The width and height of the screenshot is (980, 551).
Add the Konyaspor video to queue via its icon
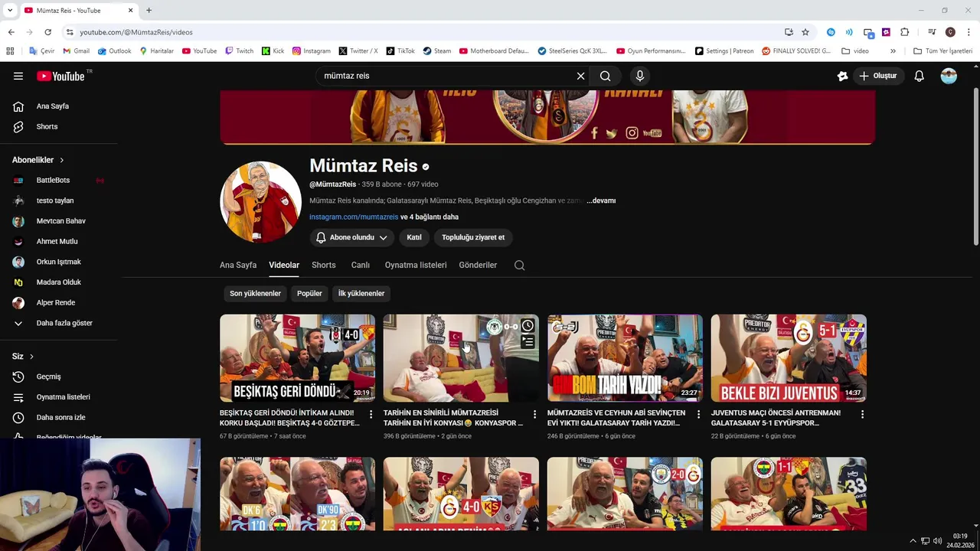point(528,342)
